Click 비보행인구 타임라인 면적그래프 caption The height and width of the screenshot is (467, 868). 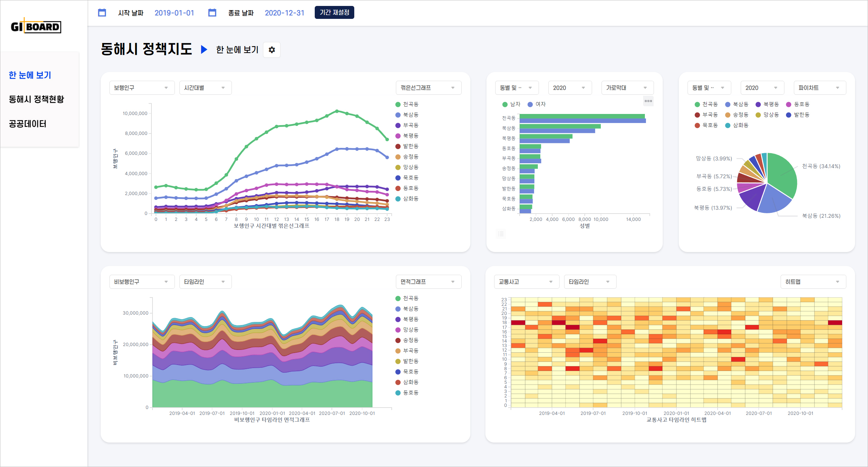point(272,420)
